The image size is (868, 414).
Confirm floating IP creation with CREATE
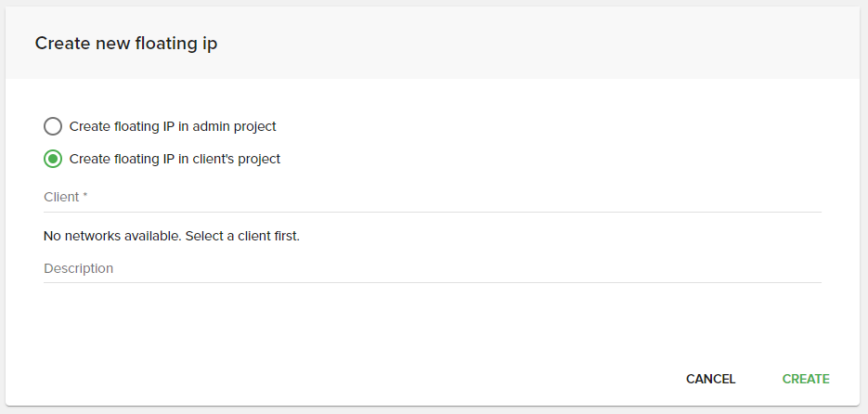pos(806,379)
